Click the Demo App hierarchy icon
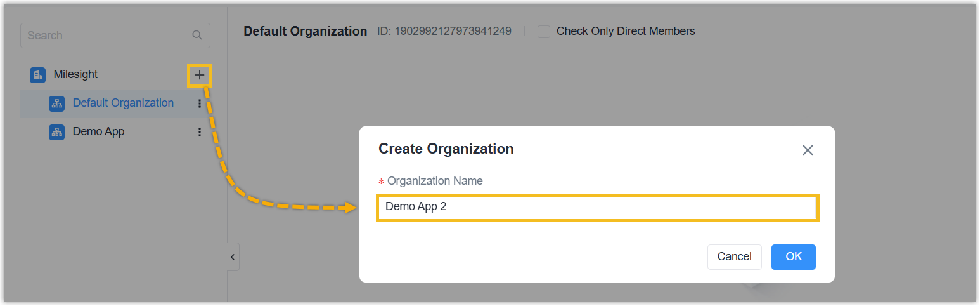The image size is (980, 306). tap(56, 132)
